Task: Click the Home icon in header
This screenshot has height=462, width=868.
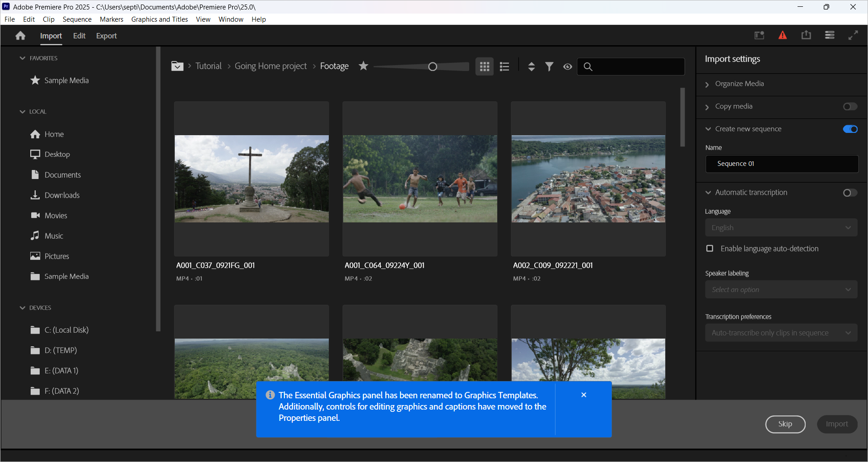Action: click(x=20, y=35)
